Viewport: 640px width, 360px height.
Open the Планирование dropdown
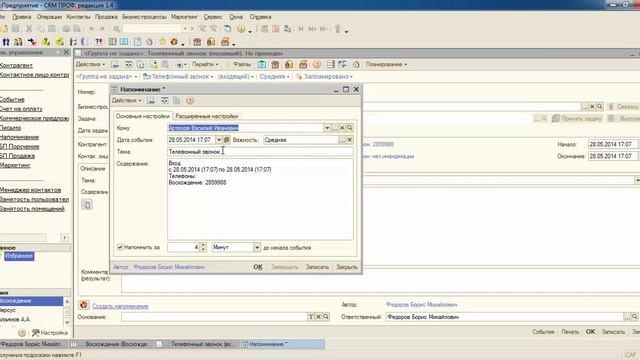point(386,64)
